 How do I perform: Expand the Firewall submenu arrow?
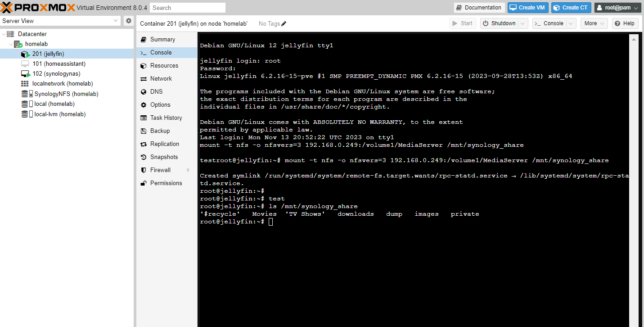(x=188, y=170)
